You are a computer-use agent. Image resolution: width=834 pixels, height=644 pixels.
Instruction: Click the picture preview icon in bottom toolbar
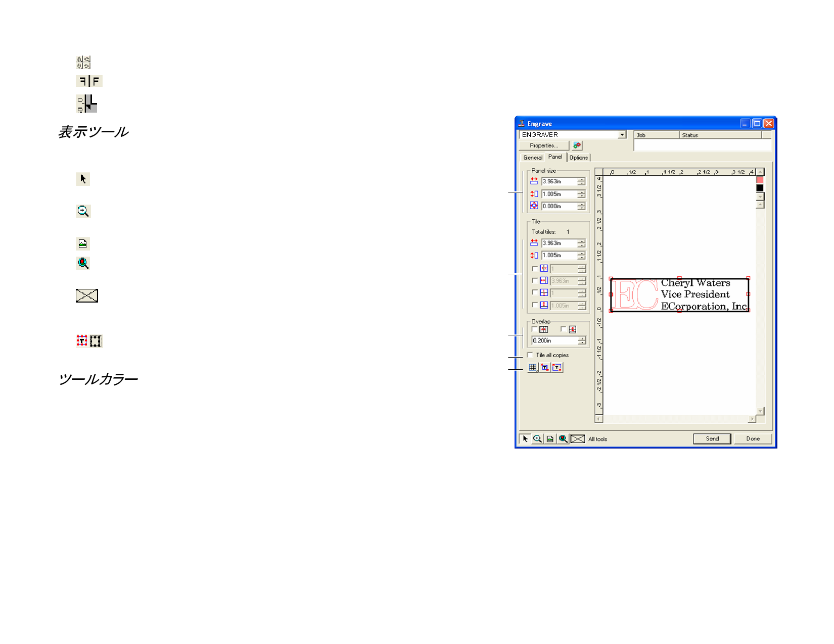pos(550,439)
